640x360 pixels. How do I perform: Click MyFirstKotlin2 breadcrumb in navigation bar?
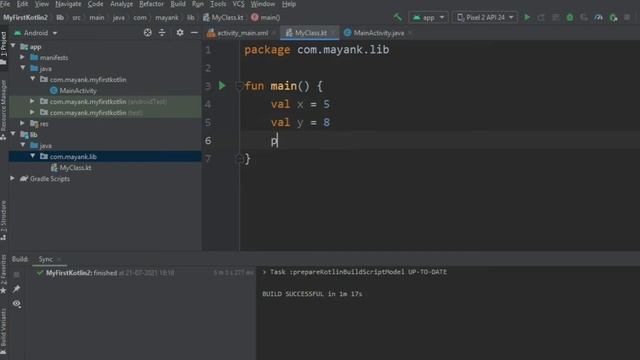[26, 18]
